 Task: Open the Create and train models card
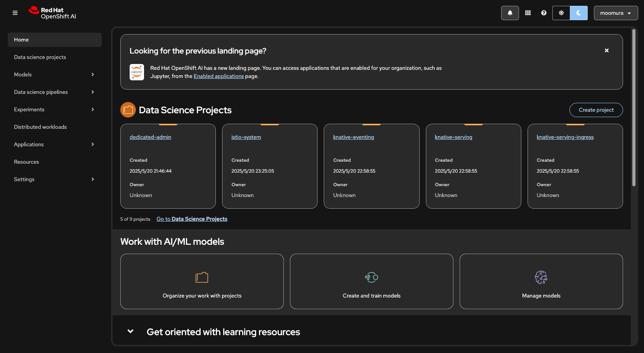371,281
